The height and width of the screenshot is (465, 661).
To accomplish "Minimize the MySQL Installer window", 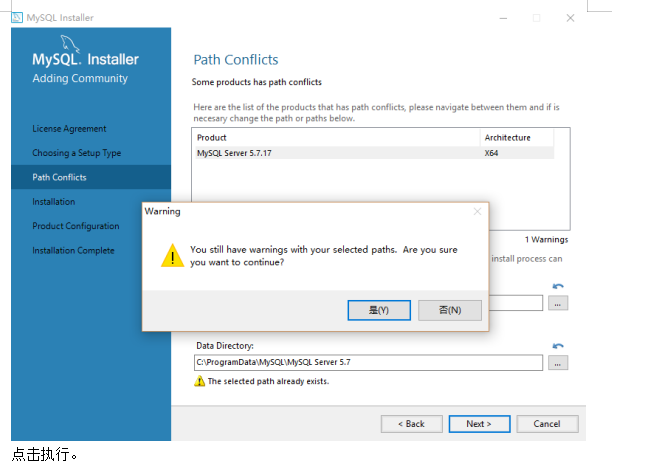I will (503, 18).
